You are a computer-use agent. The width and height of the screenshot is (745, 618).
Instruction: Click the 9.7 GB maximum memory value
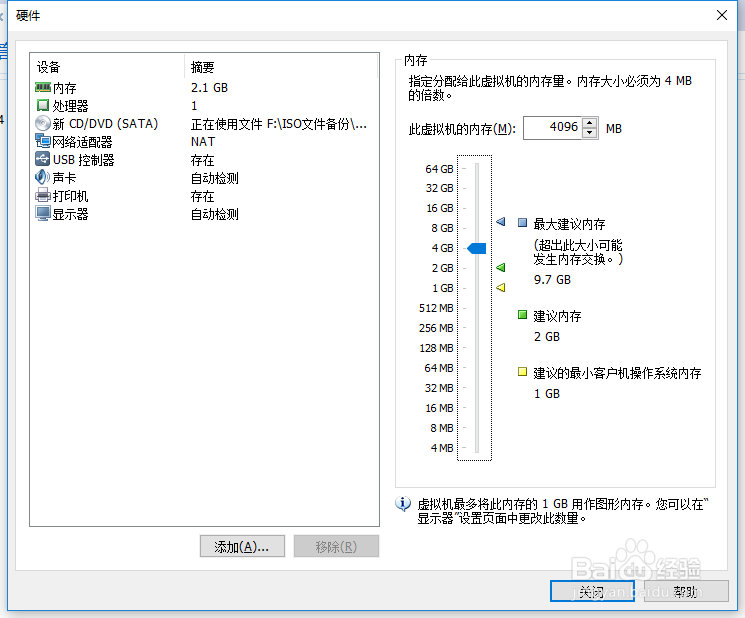[x=552, y=279]
